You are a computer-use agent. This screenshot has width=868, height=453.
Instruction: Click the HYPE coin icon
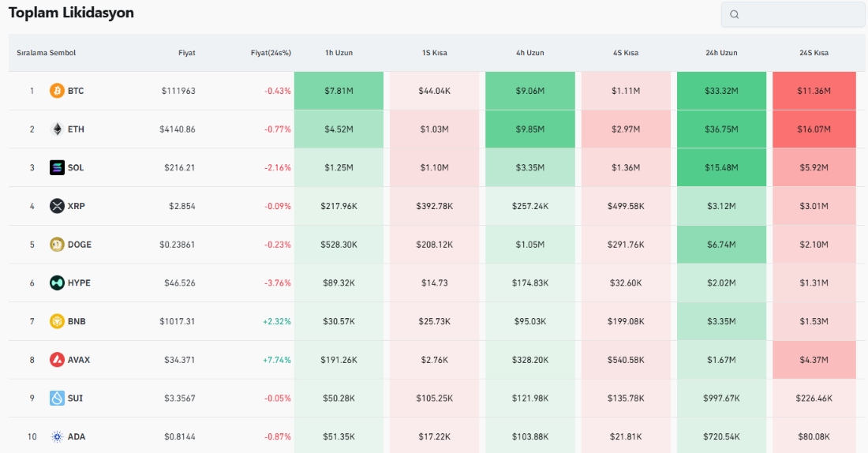pos(57,283)
